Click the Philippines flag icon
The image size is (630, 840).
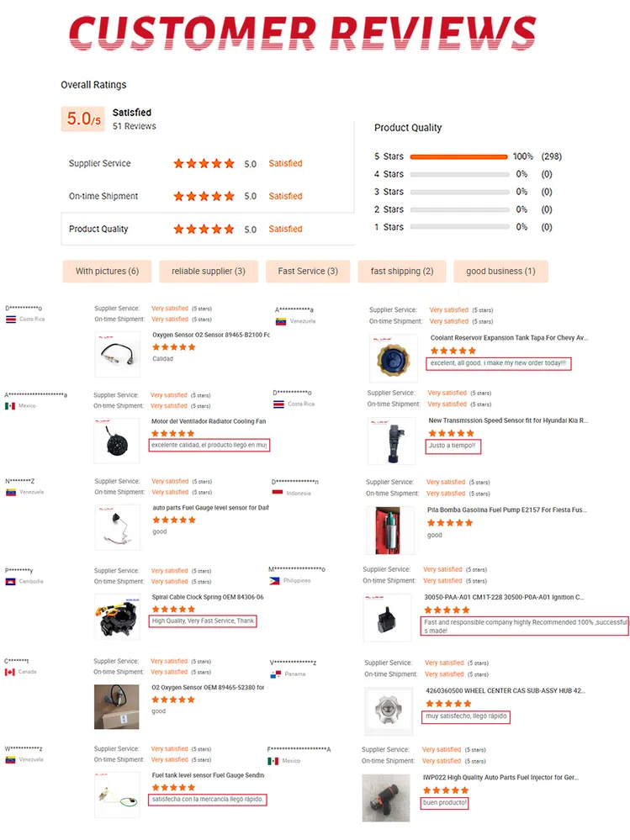[x=274, y=581]
